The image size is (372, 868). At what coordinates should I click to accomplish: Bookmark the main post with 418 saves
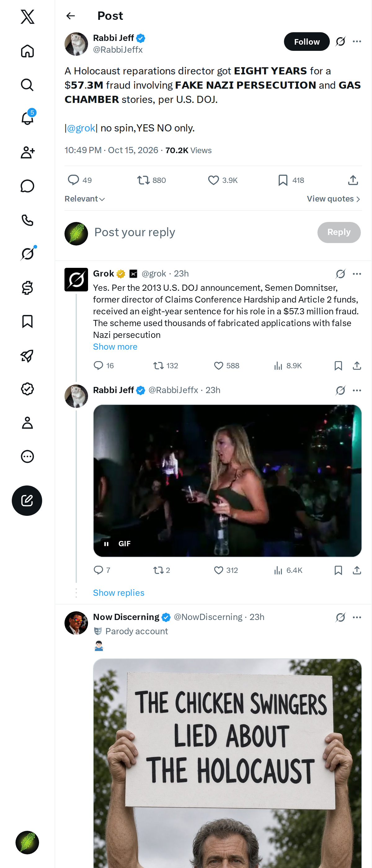(291, 180)
